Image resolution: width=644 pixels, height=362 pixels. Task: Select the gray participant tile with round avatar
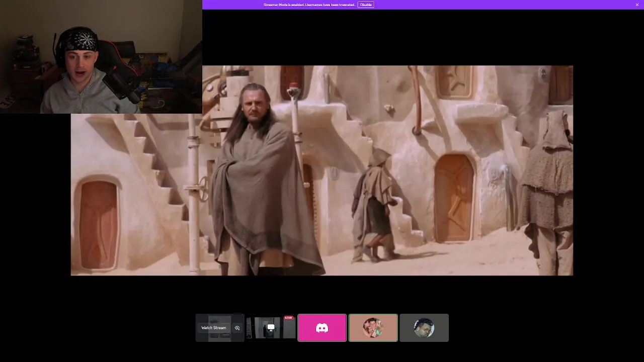pyautogui.click(x=424, y=328)
